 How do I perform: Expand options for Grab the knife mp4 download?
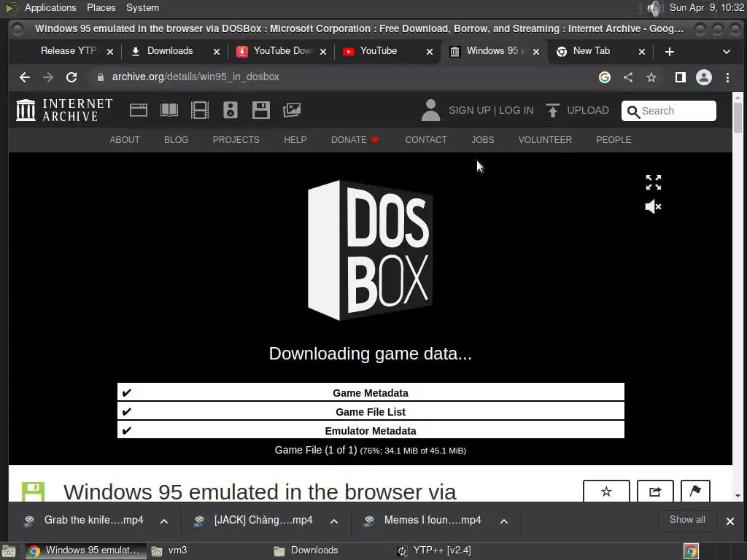(164, 521)
